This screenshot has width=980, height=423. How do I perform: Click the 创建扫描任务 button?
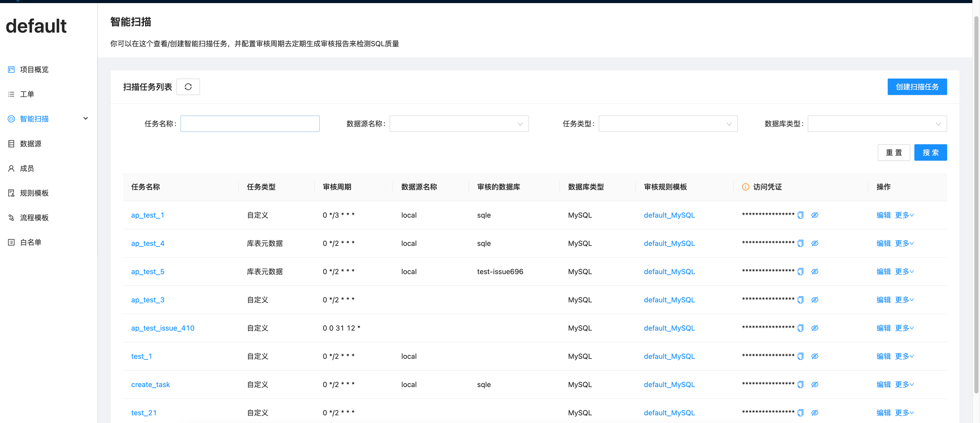tap(917, 86)
